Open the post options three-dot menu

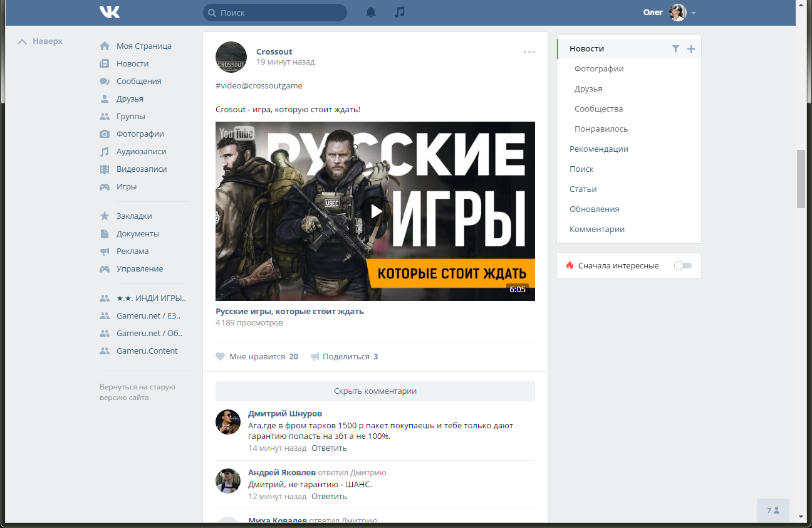[529, 52]
